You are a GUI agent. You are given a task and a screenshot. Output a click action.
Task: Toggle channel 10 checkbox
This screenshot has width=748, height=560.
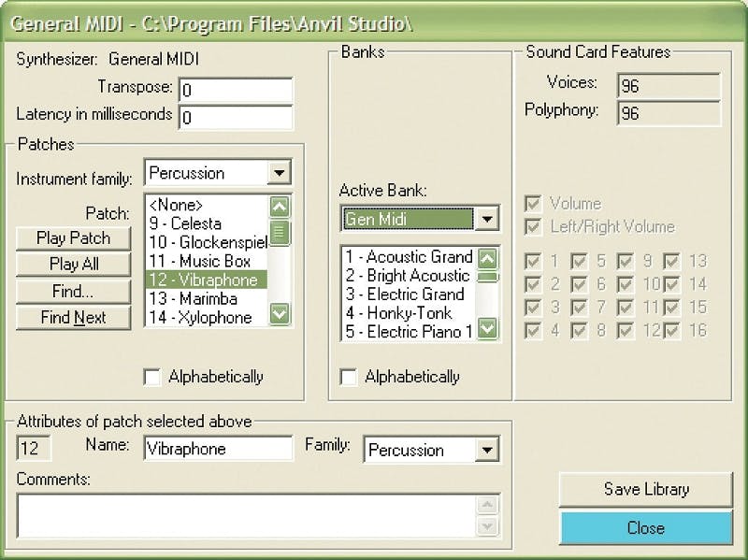pyautogui.click(x=626, y=284)
